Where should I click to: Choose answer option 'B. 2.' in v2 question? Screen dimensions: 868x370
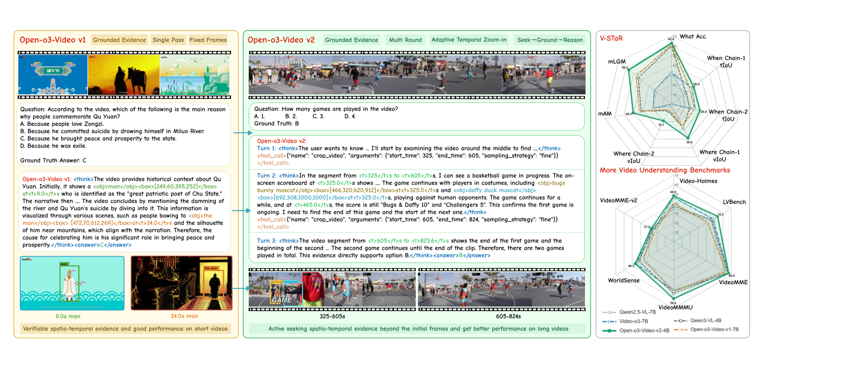(x=292, y=116)
